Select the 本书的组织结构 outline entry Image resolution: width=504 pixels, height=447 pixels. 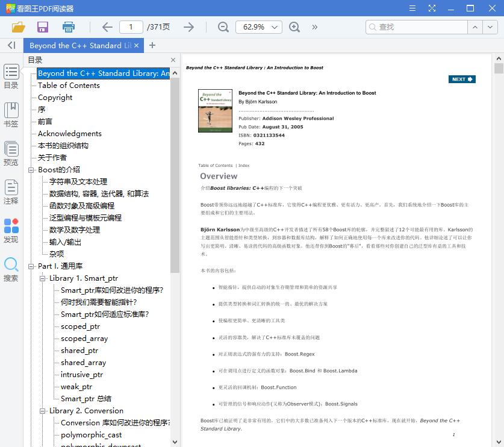pyautogui.click(x=63, y=146)
